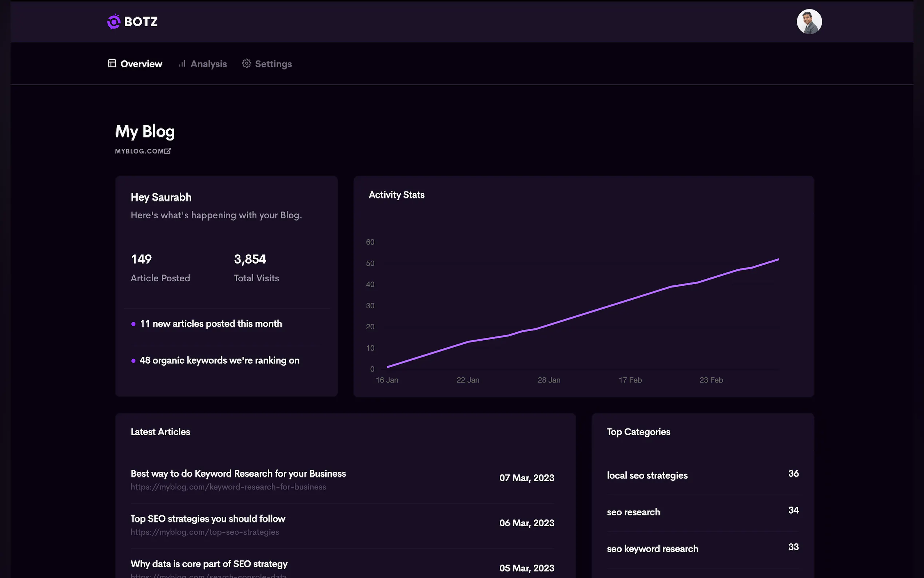Select the seo keyword research category

652,549
